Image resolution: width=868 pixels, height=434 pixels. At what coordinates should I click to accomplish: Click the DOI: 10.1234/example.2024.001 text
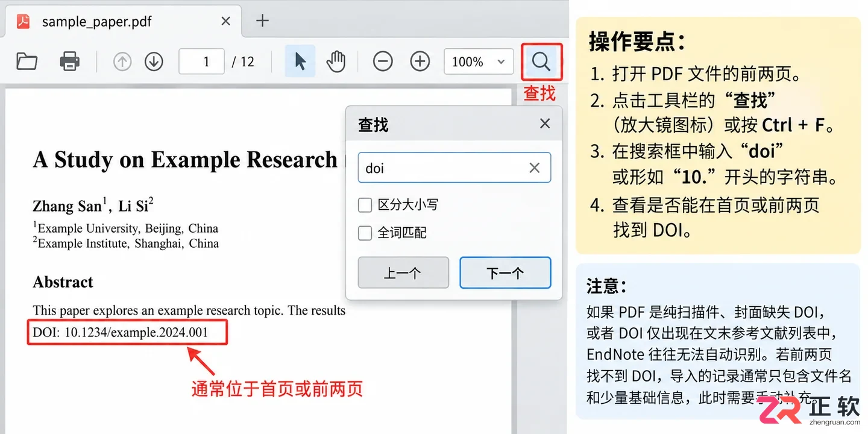pyautogui.click(x=121, y=332)
